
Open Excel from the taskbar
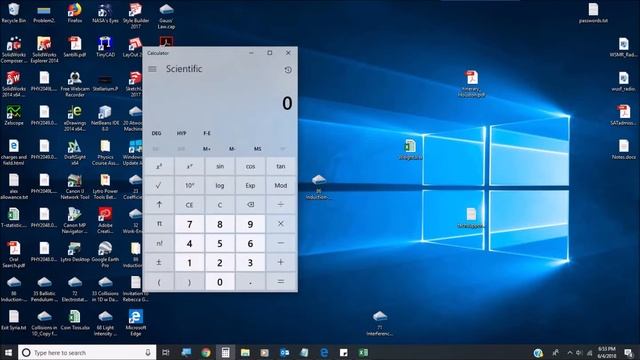pyautogui.click(x=363, y=352)
